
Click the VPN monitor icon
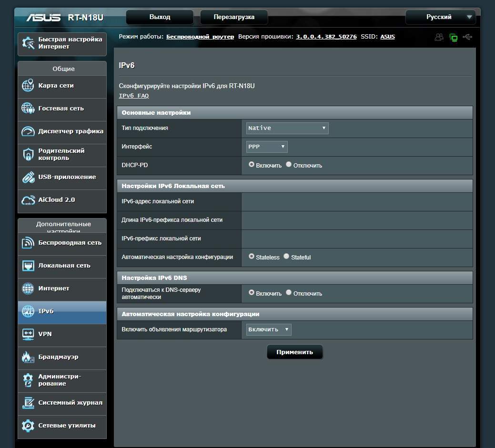coord(28,334)
